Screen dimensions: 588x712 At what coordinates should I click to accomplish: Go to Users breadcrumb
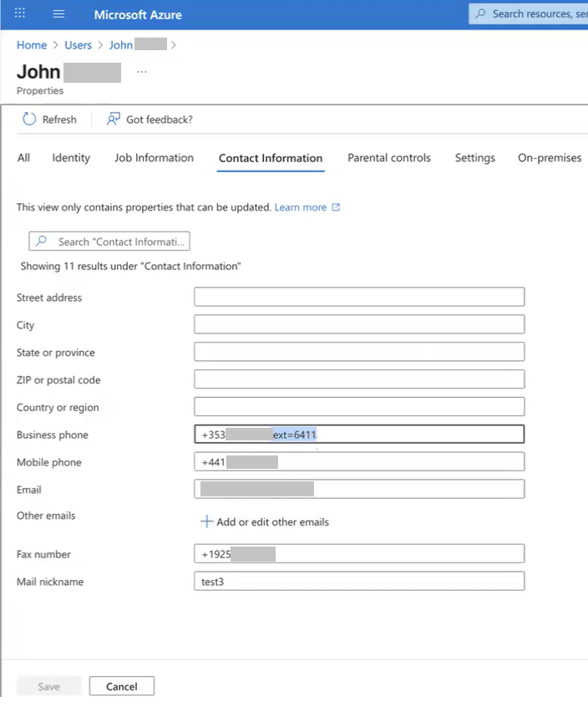pos(78,45)
